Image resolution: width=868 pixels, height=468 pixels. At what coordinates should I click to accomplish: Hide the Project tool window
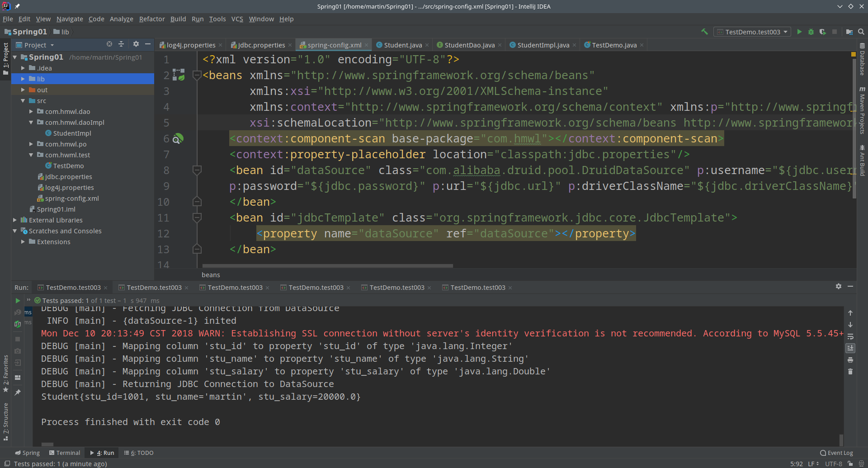click(148, 44)
